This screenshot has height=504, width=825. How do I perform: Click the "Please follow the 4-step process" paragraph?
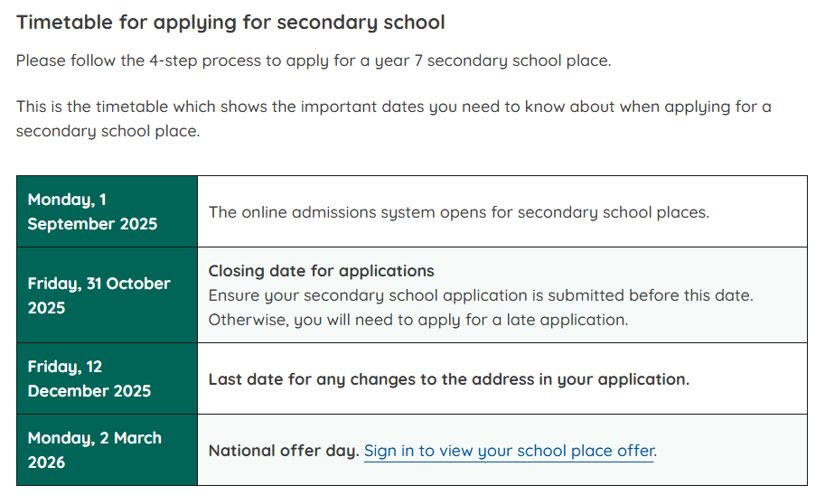pos(314,61)
